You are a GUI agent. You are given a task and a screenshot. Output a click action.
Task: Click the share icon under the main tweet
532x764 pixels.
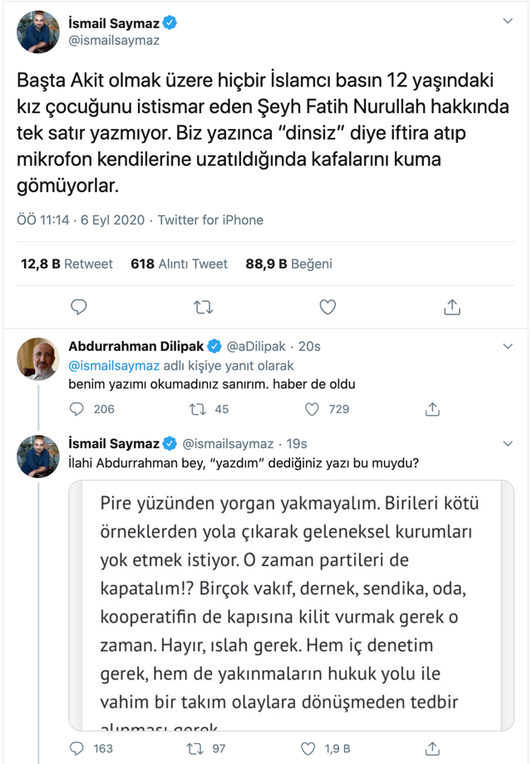pos(451,307)
